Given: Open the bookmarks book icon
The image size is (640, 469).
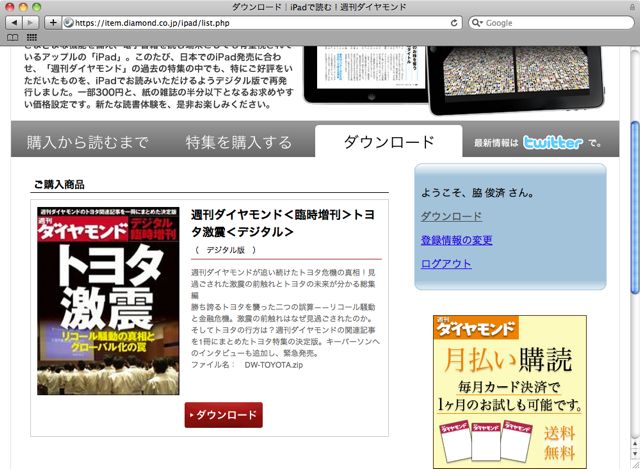Looking at the screenshot, I should pyautogui.click(x=13, y=38).
